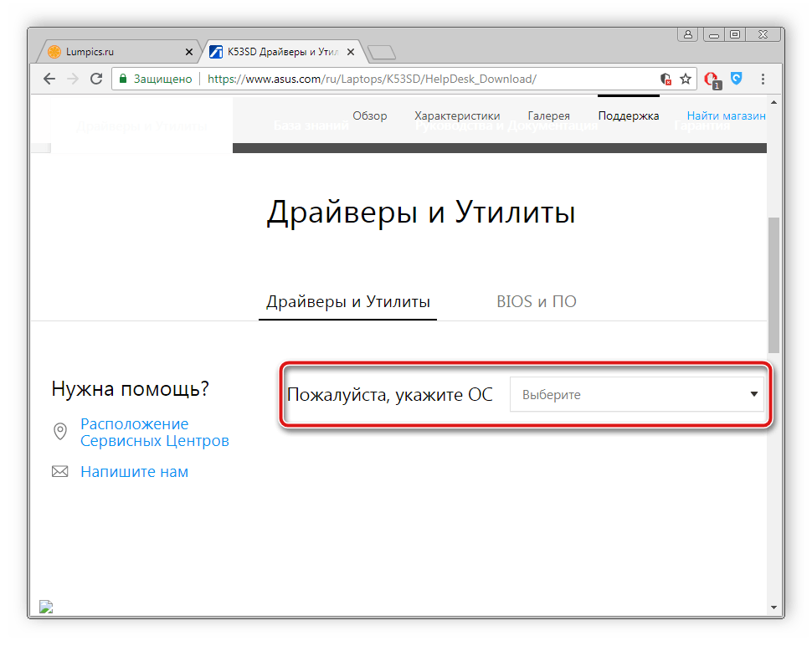This screenshot has height=646, width=812.
Task: Click the address bar URL field
Action: click(419, 79)
